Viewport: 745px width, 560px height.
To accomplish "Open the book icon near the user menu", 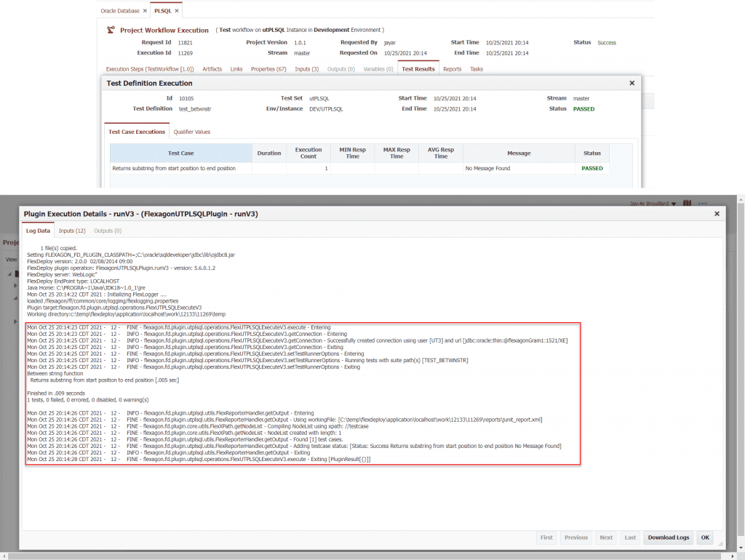I will (687, 204).
